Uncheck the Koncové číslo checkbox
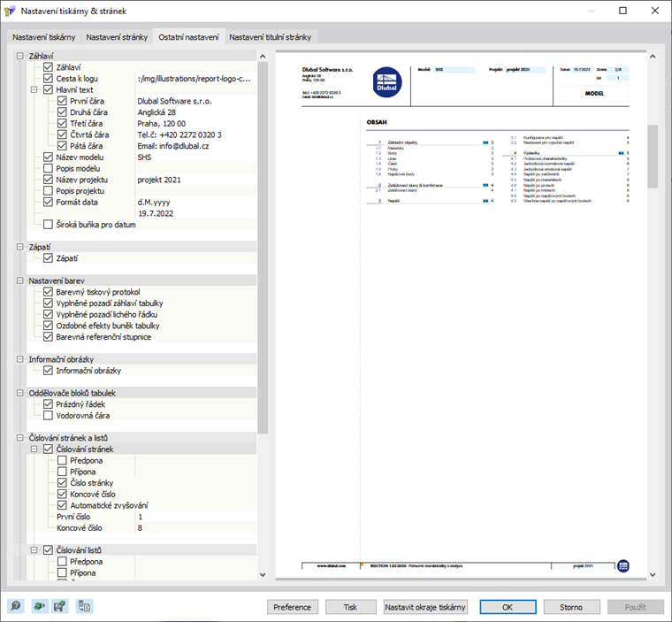This screenshot has width=672, height=622. click(62, 494)
